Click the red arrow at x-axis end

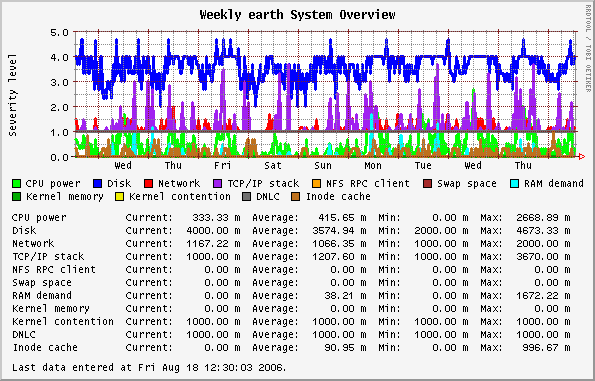click(x=582, y=156)
